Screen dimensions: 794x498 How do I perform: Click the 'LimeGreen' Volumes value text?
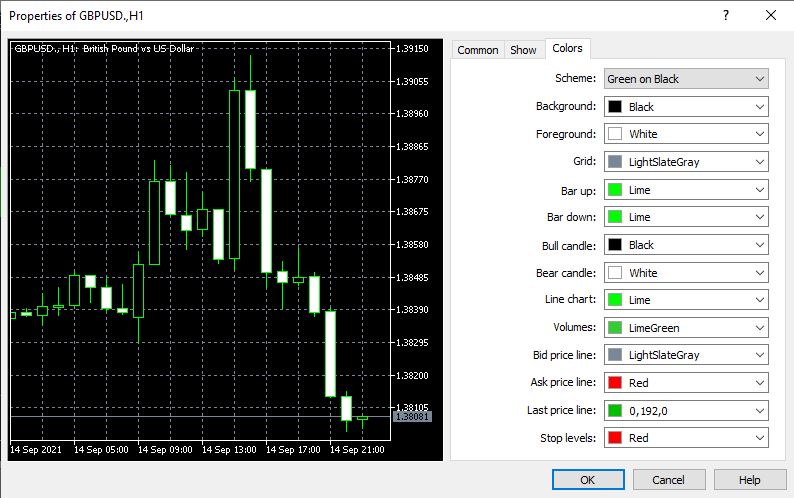click(x=654, y=328)
